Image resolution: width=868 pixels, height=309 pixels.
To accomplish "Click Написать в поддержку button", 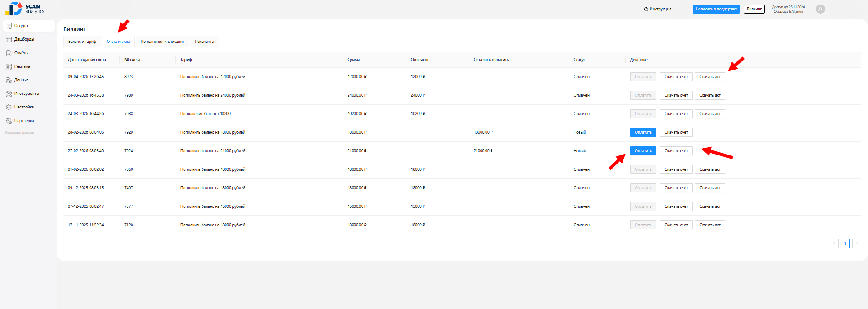I will (x=716, y=9).
